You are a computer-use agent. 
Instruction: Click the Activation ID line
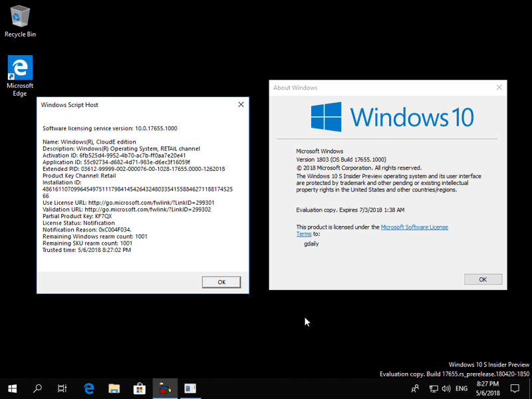(x=114, y=156)
